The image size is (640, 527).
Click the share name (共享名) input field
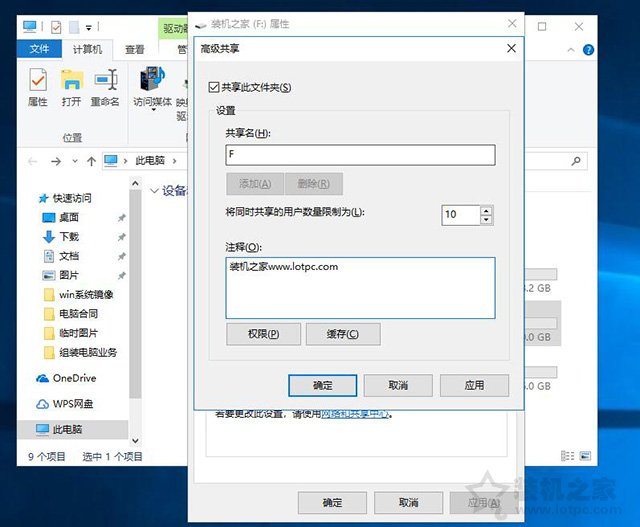point(360,155)
